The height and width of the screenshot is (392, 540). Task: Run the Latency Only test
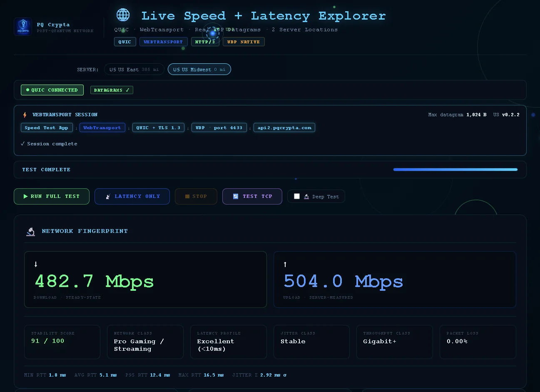click(132, 196)
